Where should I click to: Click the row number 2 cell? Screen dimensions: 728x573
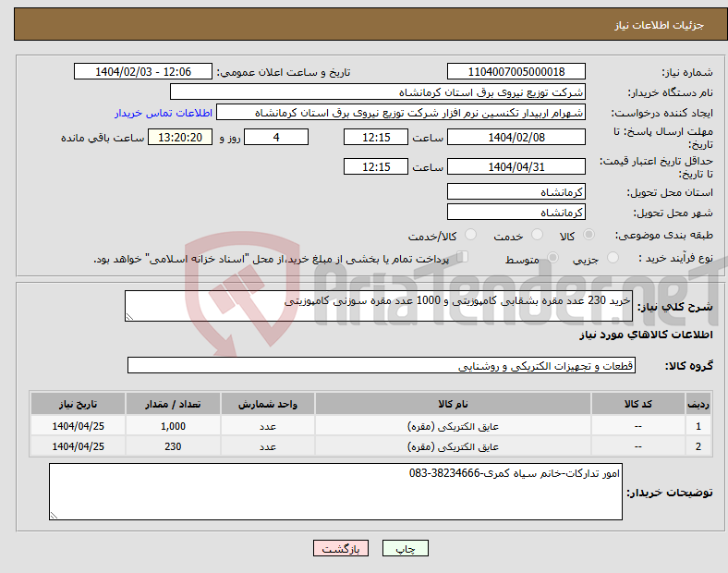pos(698,446)
